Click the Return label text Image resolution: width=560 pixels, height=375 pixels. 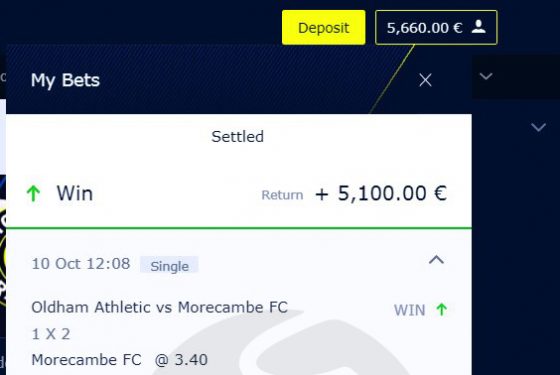point(282,195)
